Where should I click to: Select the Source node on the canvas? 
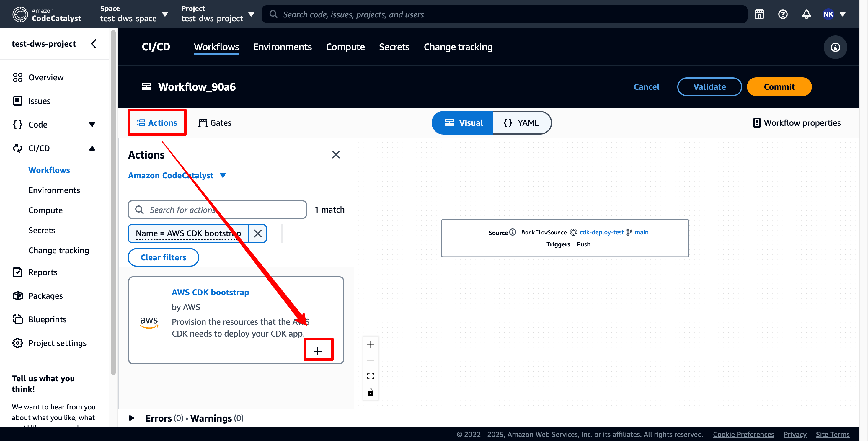pyautogui.click(x=564, y=238)
